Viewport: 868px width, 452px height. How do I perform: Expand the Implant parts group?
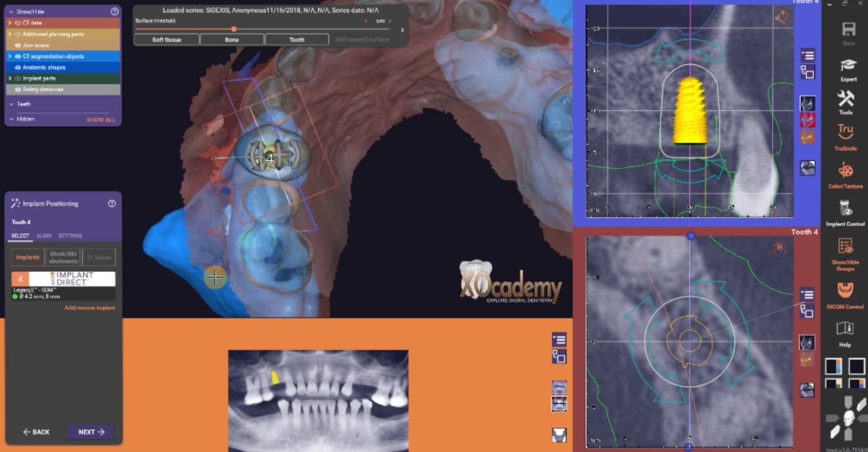coord(11,78)
